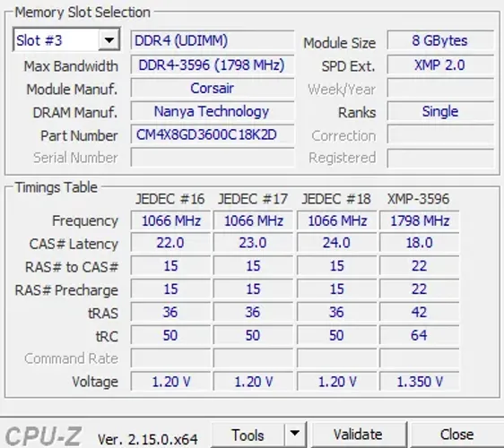The height and width of the screenshot is (448, 504).
Task: Click the Part Number label
Action: 79,135
